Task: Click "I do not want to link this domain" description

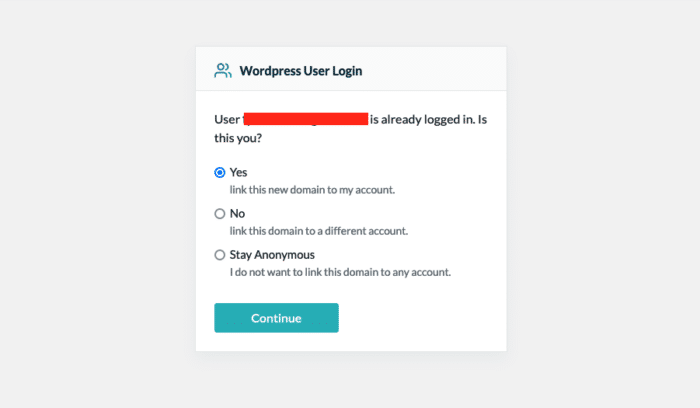Action: click(x=340, y=273)
